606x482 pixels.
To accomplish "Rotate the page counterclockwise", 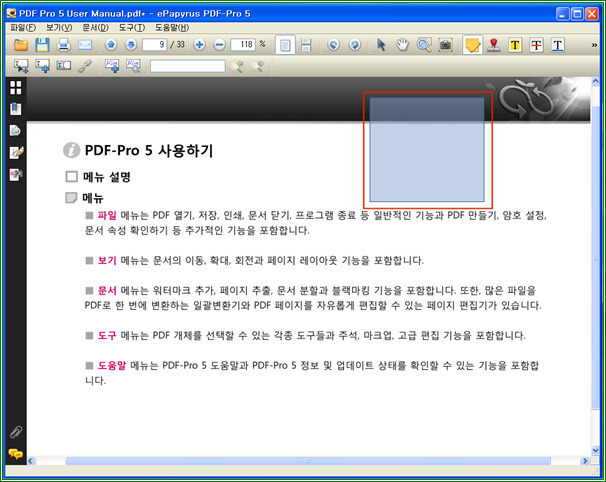I will [x=333, y=45].
